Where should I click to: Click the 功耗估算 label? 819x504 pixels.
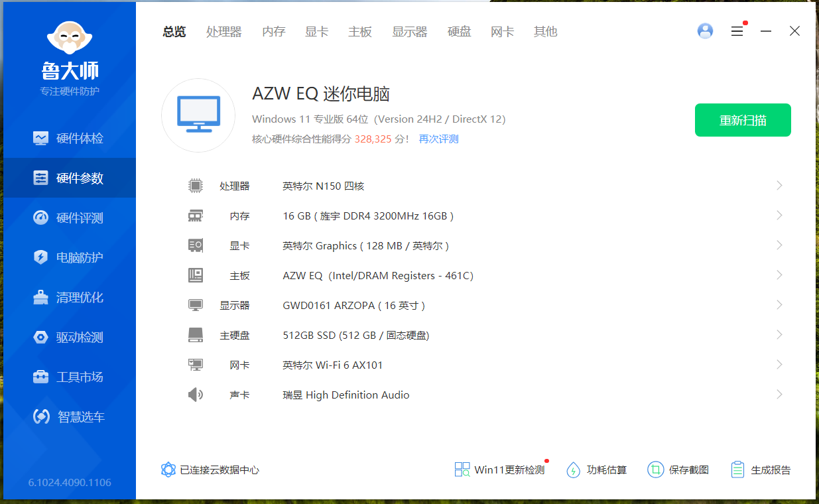click(607, 470)
